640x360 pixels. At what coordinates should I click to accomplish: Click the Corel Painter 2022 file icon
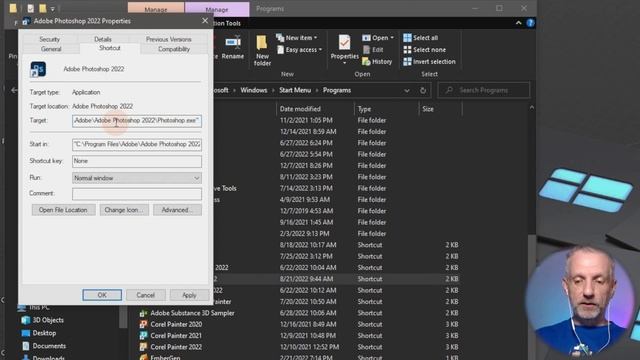[x=143, y=347]
